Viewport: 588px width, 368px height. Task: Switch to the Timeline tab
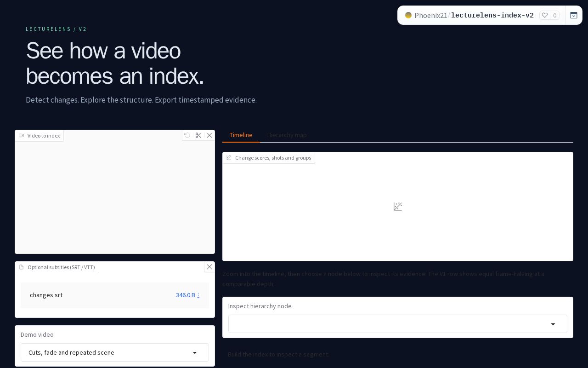[x=241, y=135]
